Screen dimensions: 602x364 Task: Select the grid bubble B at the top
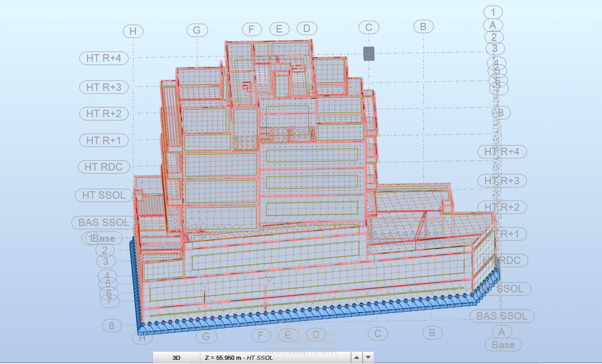(422, 26)
